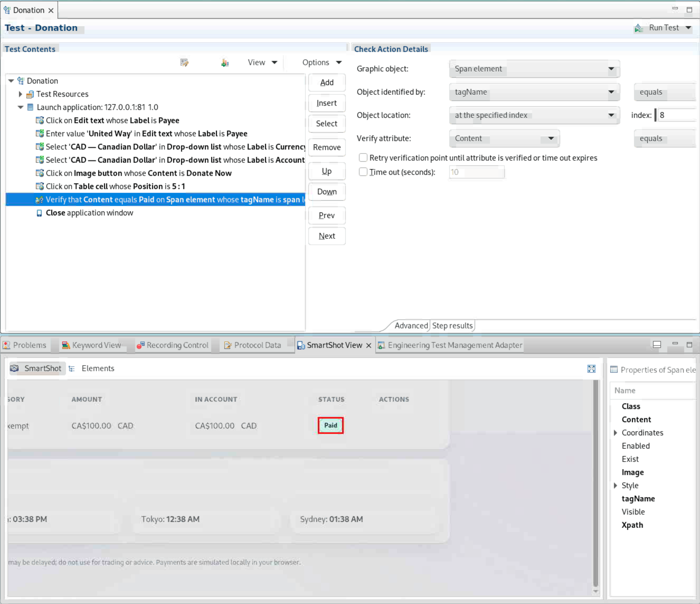Select the Close application window step
This screenshot has width=700, height=604.
89,213
